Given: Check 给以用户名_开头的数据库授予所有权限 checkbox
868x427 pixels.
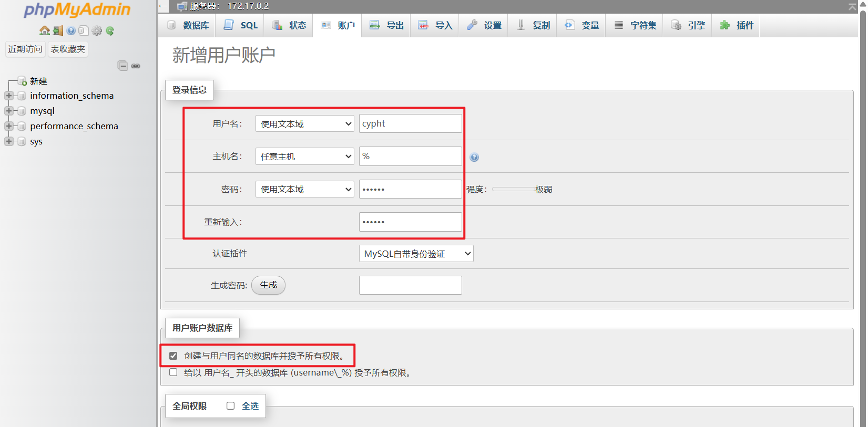Looking at the screenshot, I should coord(173,372).
